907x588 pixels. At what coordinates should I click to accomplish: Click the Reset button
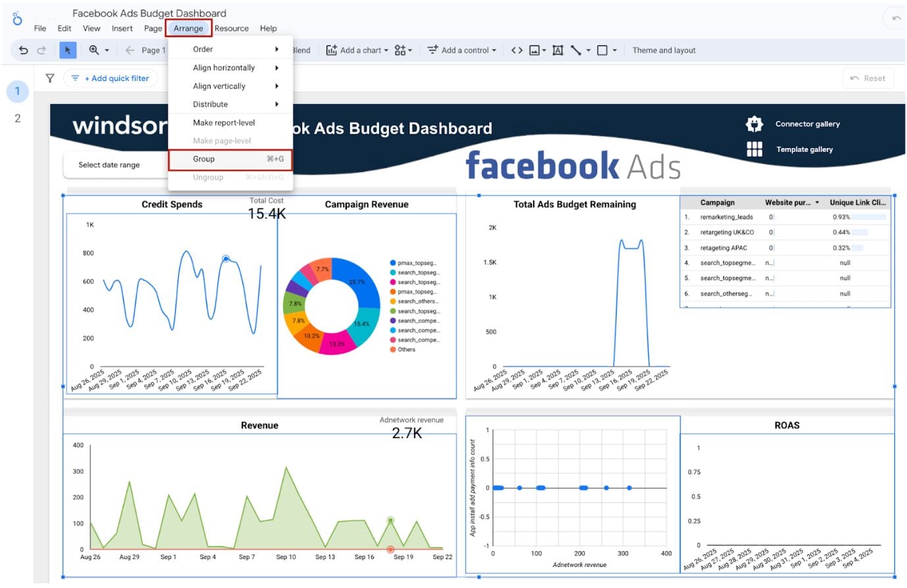[x=868, y=78]
